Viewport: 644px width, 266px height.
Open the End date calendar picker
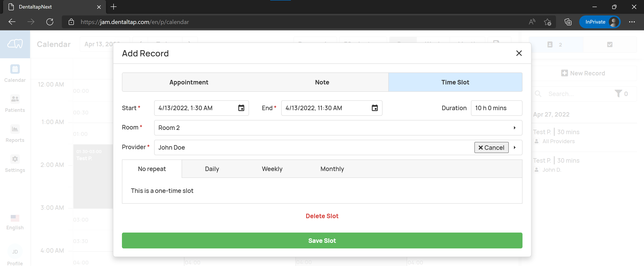click(375, 108)
